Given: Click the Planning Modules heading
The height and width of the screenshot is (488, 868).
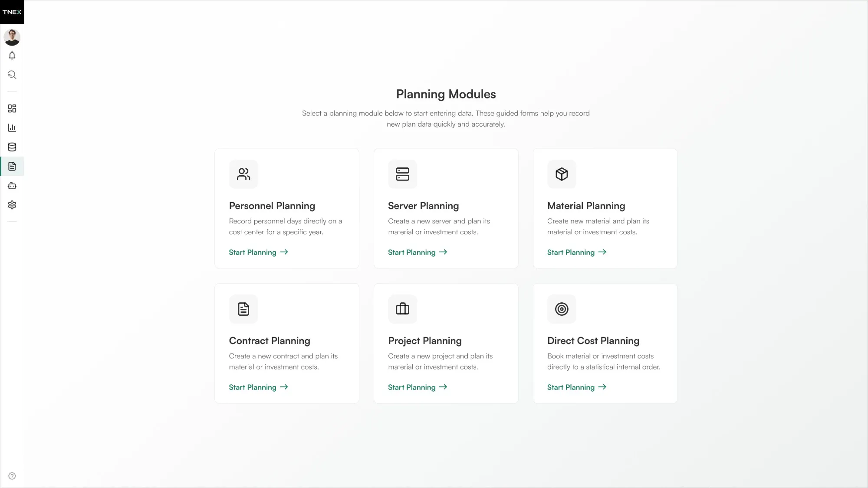Looking at the screenshot, I should (x=446, y=94).
